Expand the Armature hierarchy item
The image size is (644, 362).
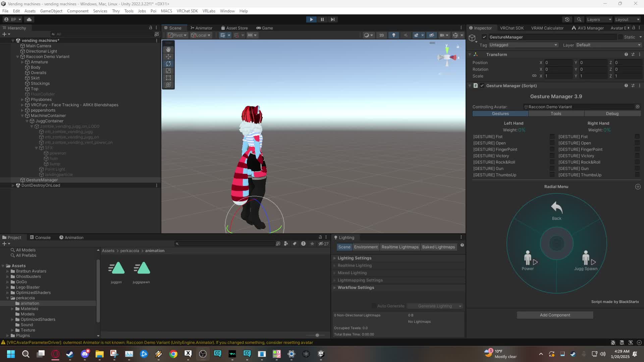click(x=22, y=62)
